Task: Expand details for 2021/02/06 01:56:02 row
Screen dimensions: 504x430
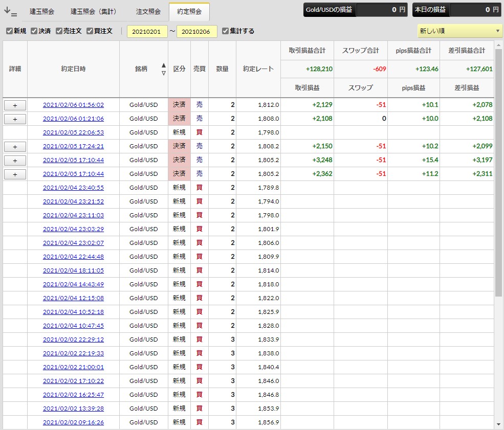Action: pos(15,105)
